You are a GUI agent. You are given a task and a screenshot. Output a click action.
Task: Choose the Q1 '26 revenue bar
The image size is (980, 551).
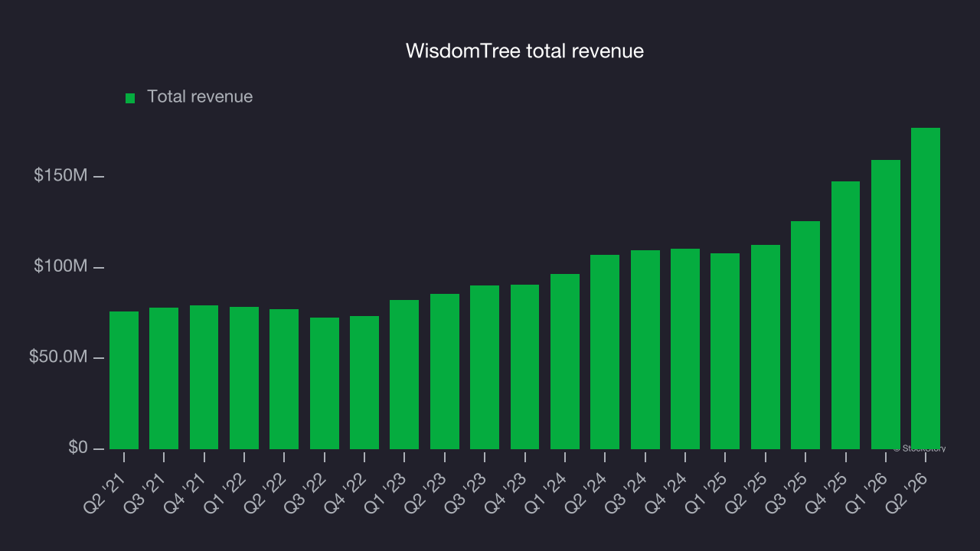[x=886, y=305]
